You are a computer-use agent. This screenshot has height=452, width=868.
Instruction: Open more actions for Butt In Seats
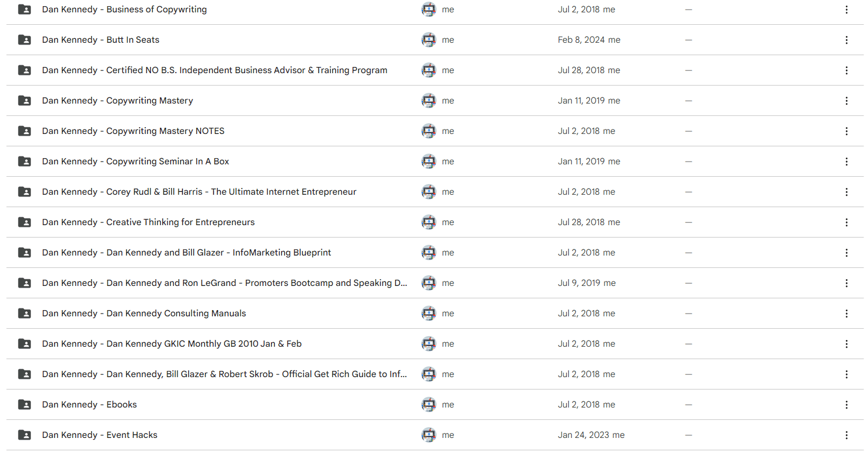(846, 40)
